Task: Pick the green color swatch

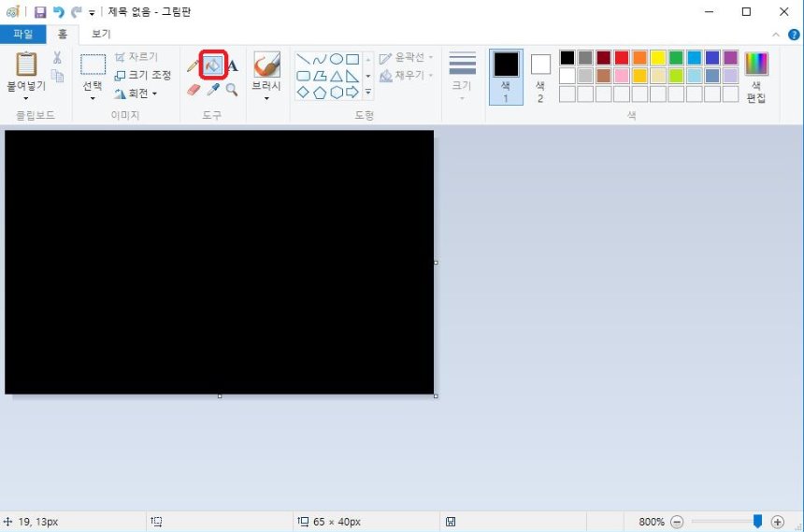Action: tap(676, 57)
